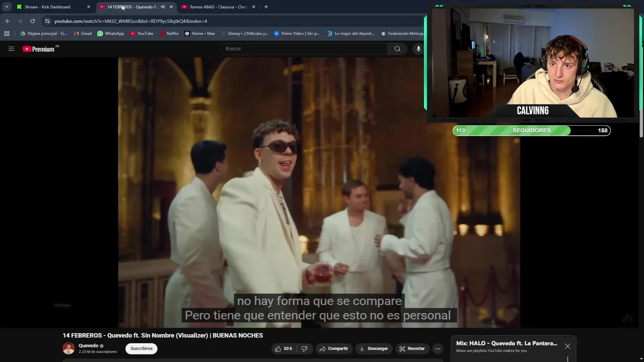Viewport: 644px width, 362px height.
Task: Open Mix: HALO - Quevedo playlist title
Action: [x=507, y=343]
